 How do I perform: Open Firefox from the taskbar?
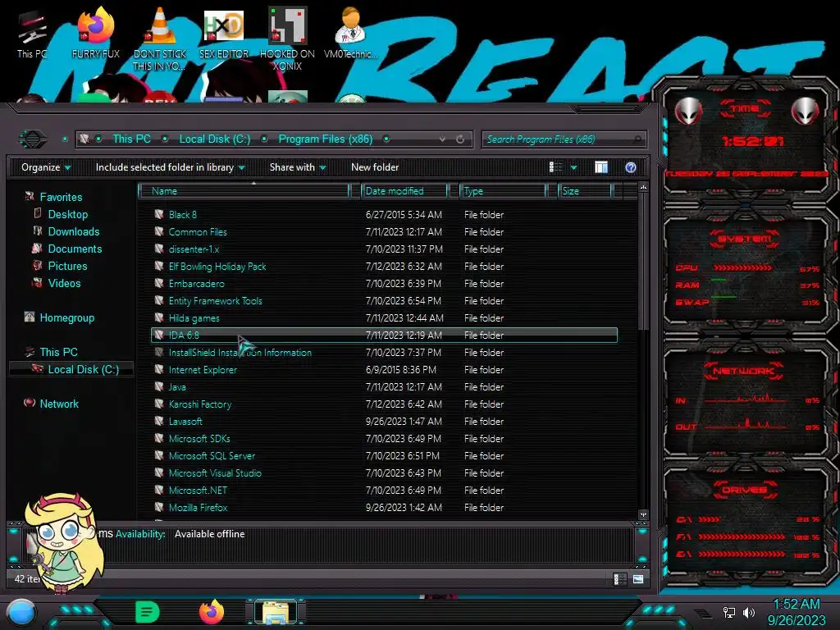point(212,612)
